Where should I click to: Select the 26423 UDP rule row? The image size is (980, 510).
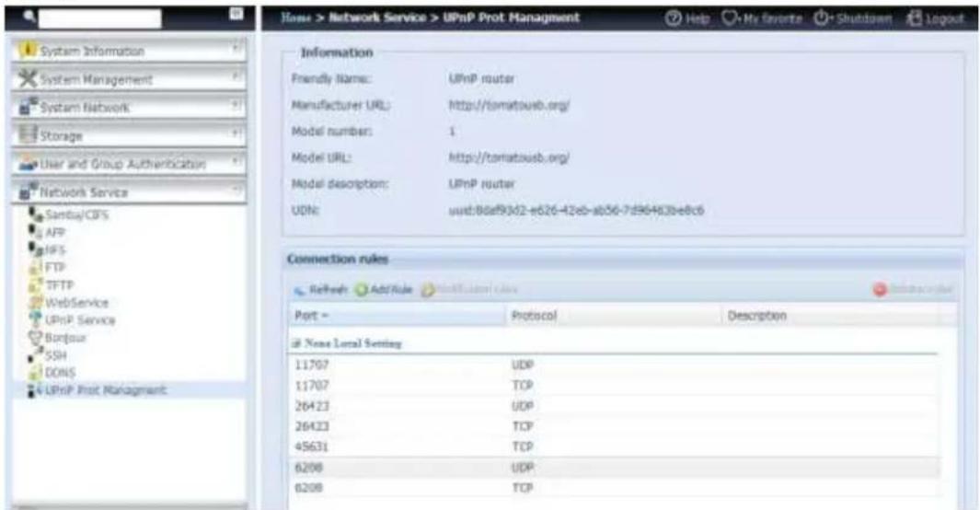click(x=615, y=406)
